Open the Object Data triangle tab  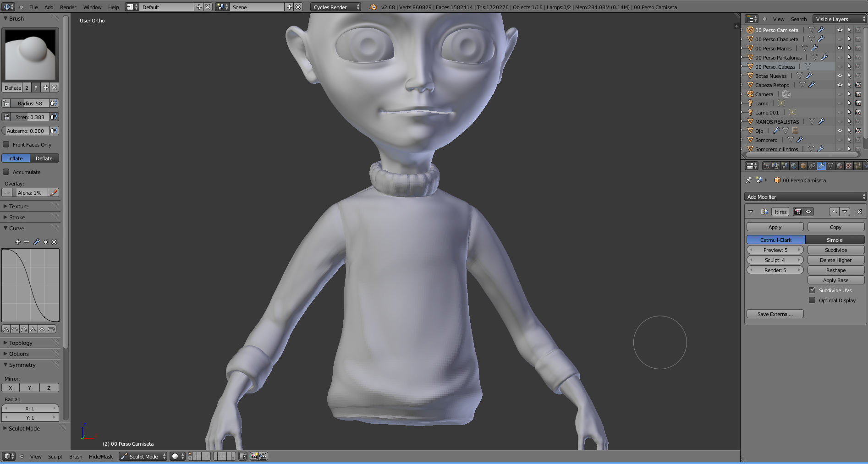[830, 166]
